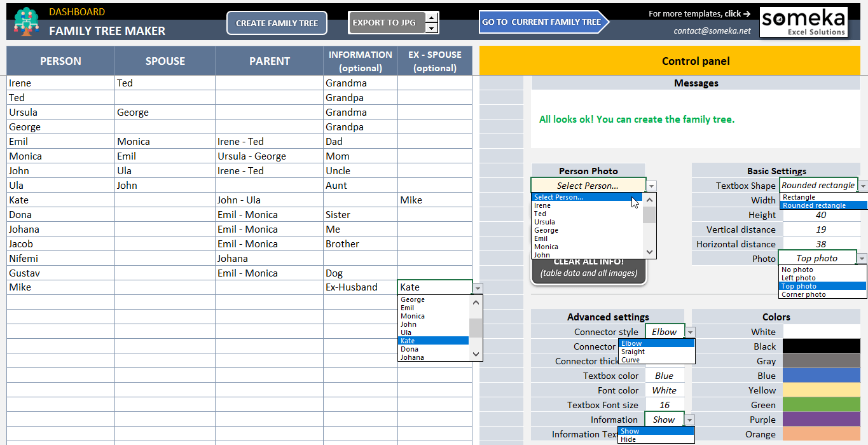Click the Create Family Tree button
This screenshot has width=868, height=445.
(x=276, y=22)
